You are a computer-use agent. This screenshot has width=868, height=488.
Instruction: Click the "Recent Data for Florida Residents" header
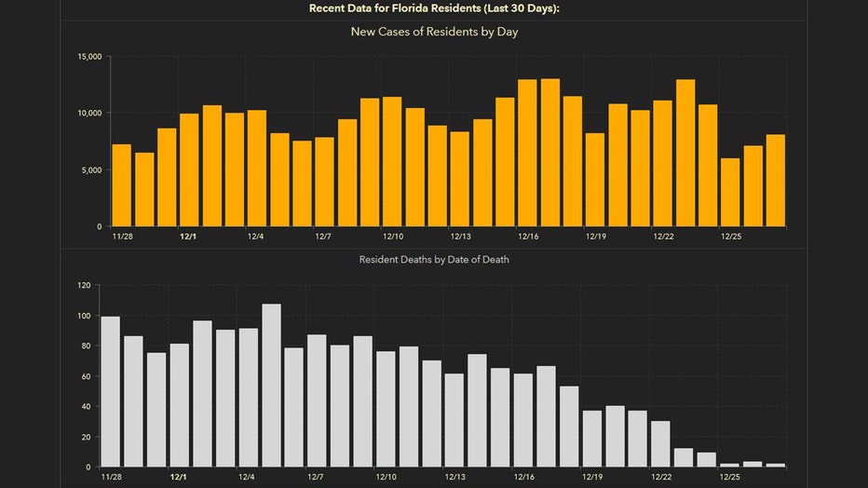[434, 8]
